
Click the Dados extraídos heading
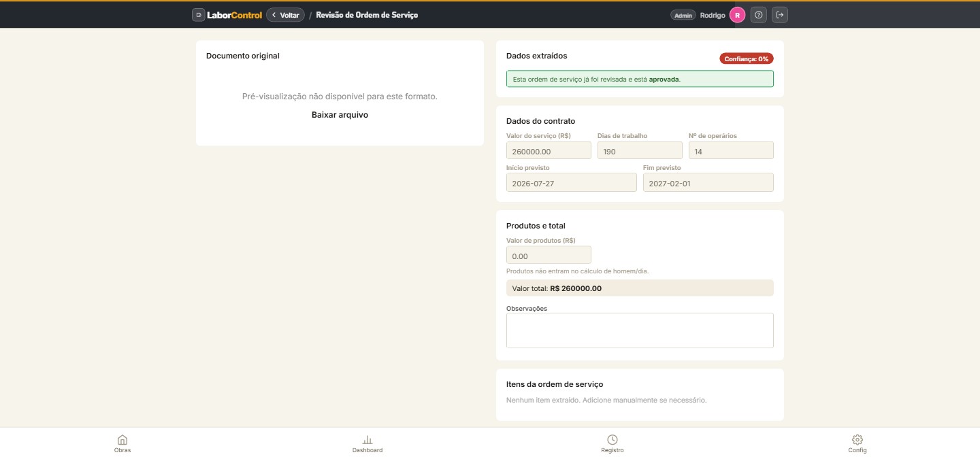click(x=537, y=56)
